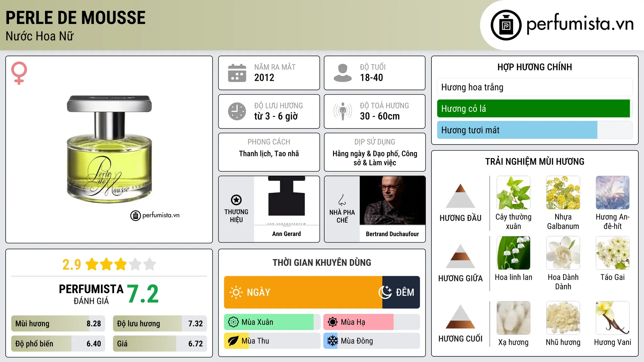Click the perfumista.vn site name in header
644x362 pixels.
pos(580,24)
